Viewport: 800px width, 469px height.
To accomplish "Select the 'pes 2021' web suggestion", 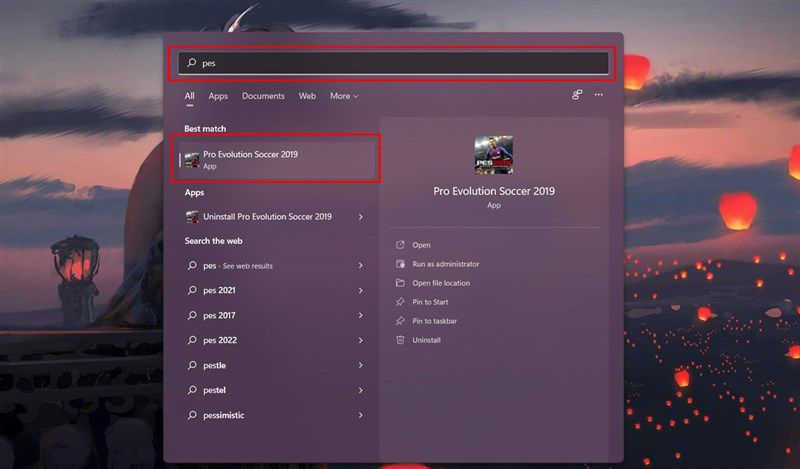I will pos(276,290).
